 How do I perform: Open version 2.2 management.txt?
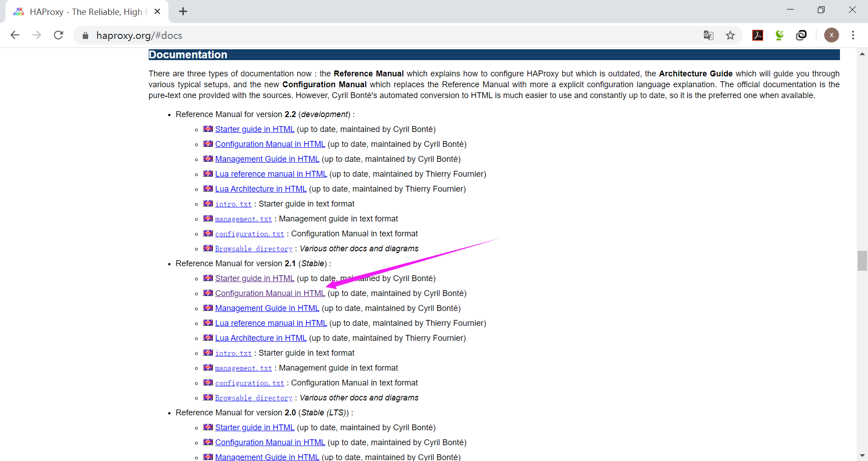[x=244, y=219]
